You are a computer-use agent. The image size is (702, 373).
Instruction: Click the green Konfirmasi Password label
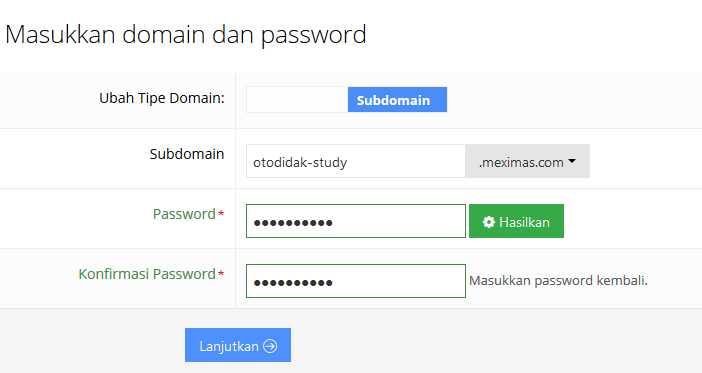tap(147, 274)
